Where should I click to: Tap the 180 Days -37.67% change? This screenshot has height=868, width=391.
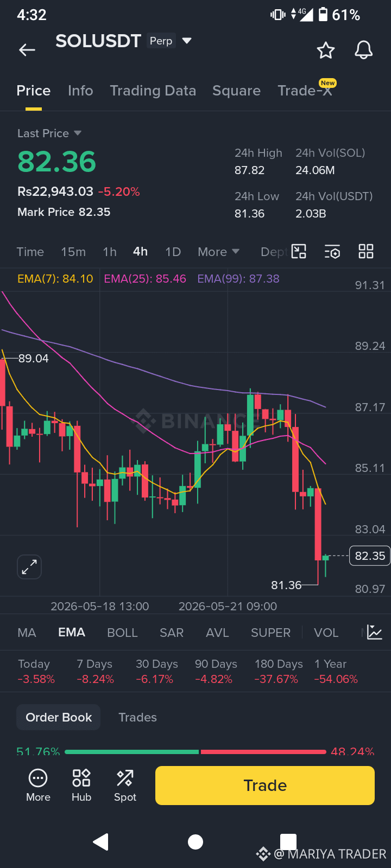coord(279,672)
